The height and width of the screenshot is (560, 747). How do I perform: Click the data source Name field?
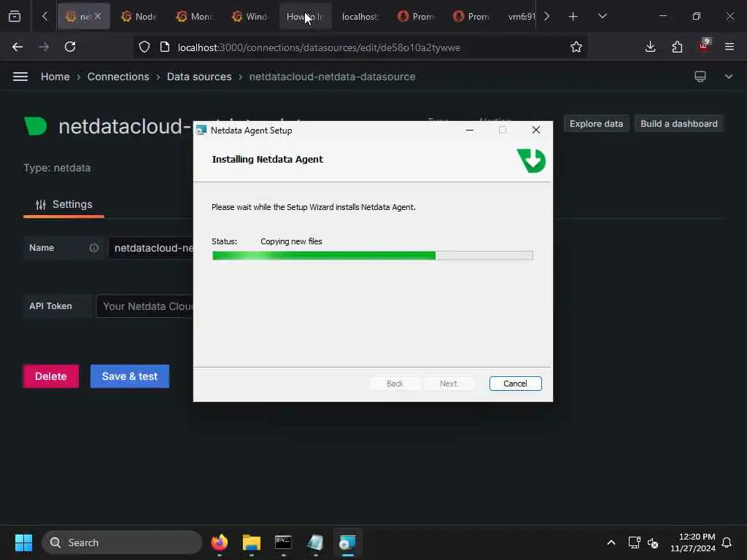point(152,248)
